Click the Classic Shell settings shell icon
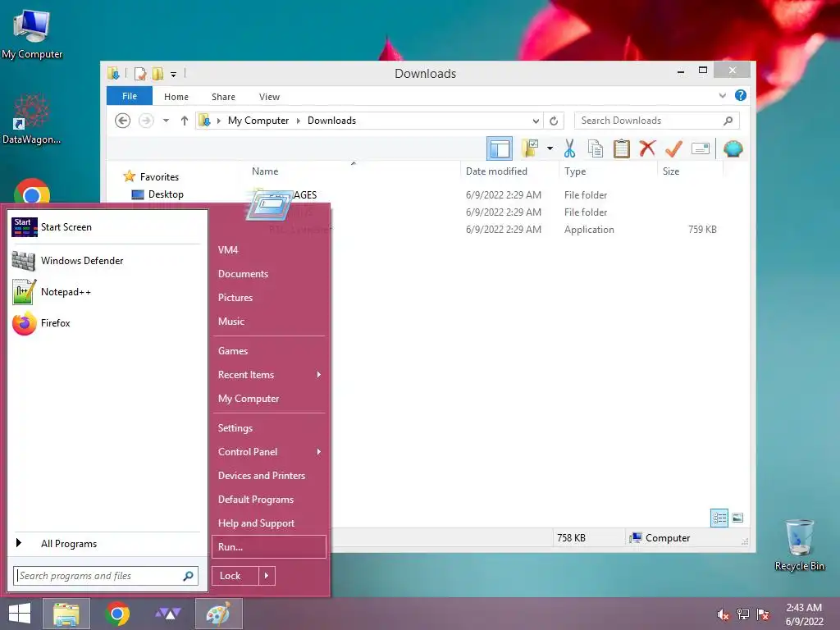The image size is (840, 630). pos(733,148)
